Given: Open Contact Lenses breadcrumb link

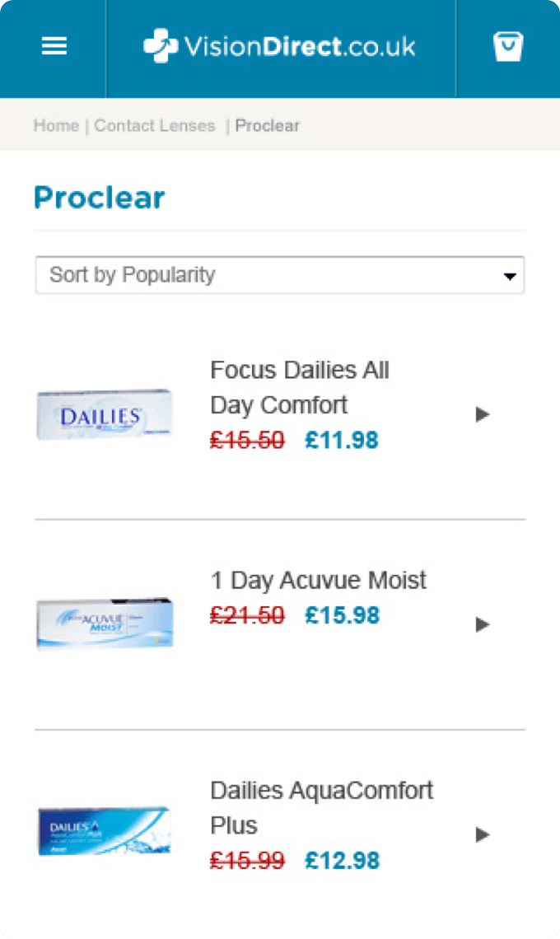Looking at the screenshot, I should click(155, 126).
